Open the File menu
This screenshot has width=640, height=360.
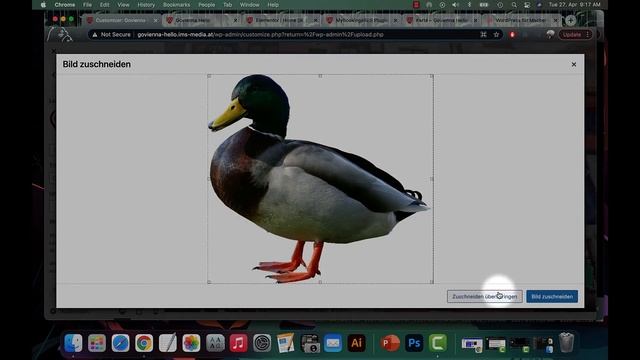point(87,5)
